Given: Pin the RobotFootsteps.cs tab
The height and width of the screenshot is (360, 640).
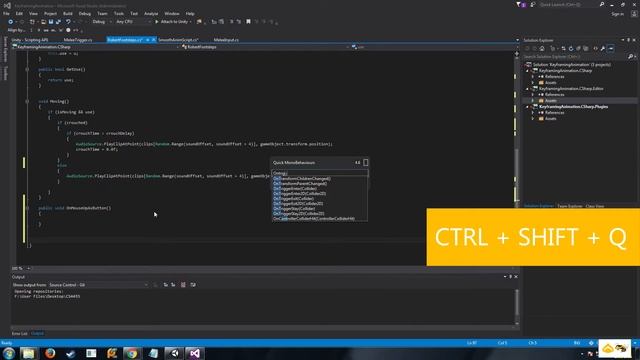Looking at the screenshot, I should tap(147, 40).
